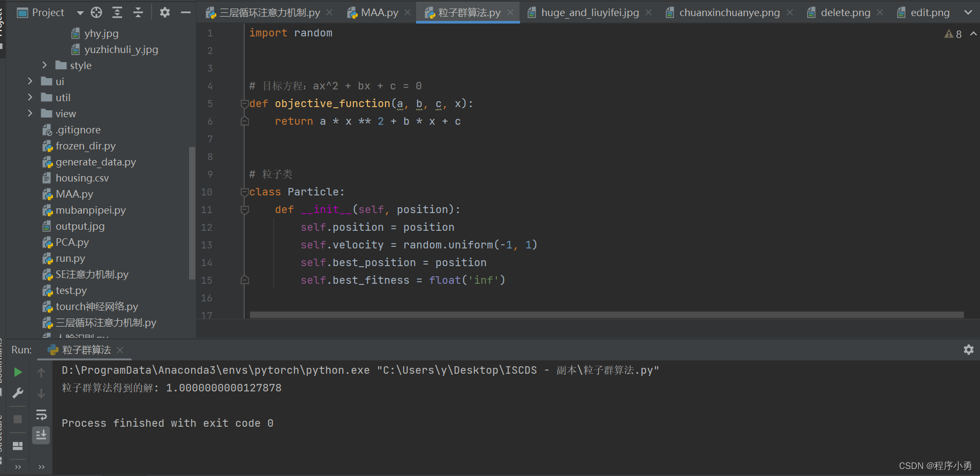Close the 粒子群算法 run tab
The width and height of the screenshot is (980, 476).
coord(120,350)
